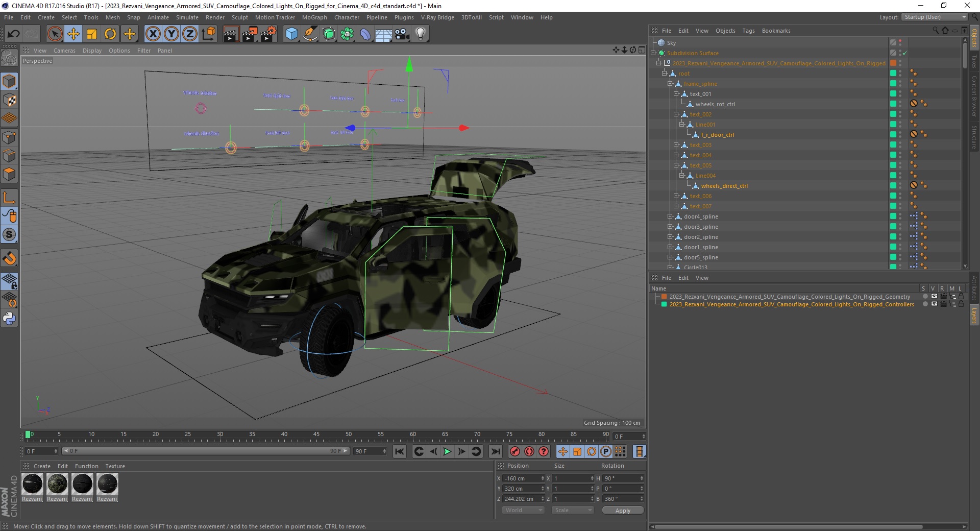
Task: Add a Camera object icon
Action: click(402, 34)
